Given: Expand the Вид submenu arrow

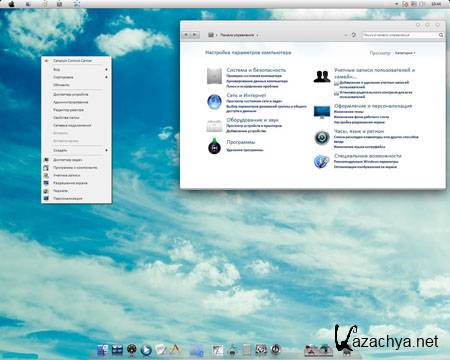Looking at the screenshot, I should point(106,69).
